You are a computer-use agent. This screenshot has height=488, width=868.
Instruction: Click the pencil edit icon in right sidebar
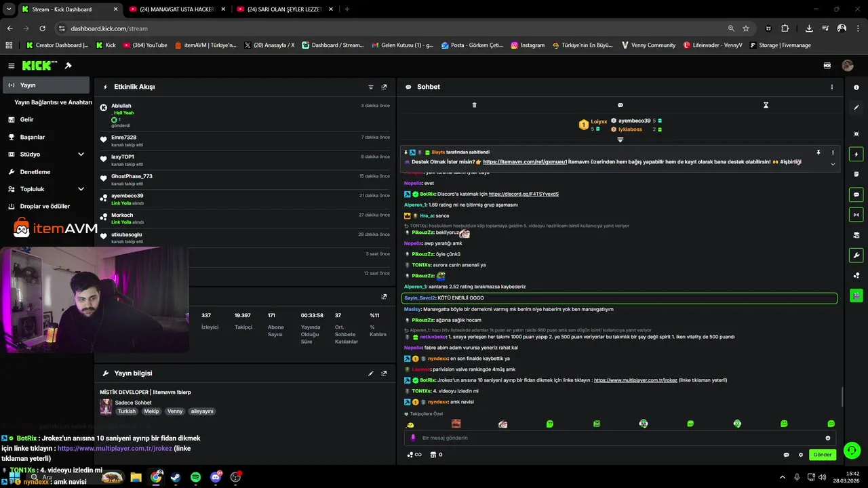click(856, 107)
